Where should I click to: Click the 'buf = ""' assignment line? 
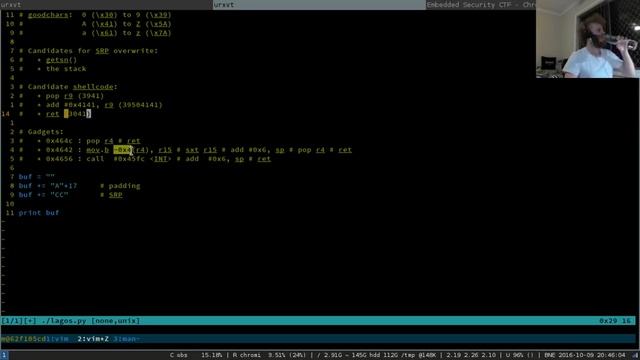pyautogui.click(x=37, y=177)
